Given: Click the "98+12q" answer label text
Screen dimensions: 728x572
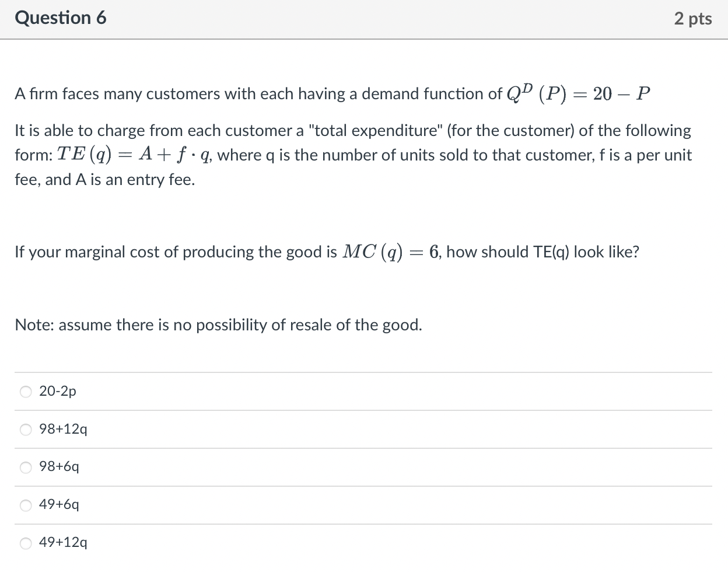Looking at the screenshot, I should click(64, 430).
